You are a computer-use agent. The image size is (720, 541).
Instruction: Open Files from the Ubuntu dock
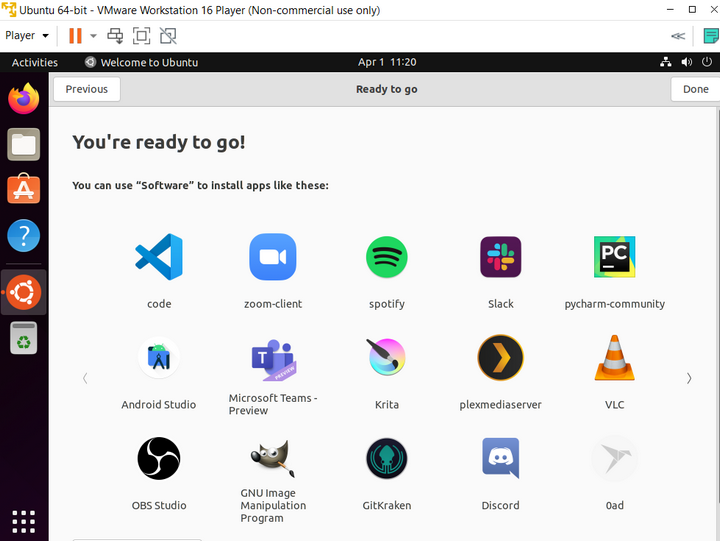tap(24, 144)
